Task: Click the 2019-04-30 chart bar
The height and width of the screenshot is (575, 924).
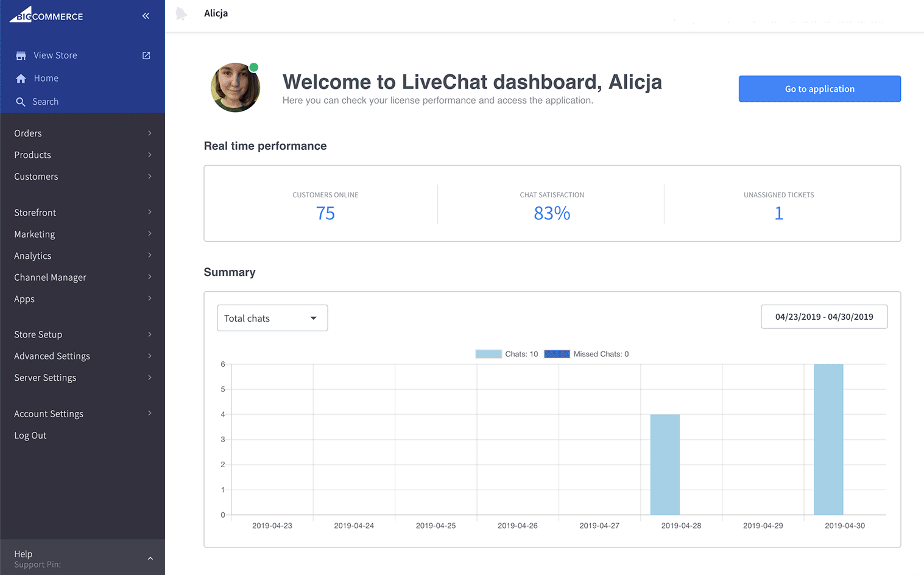Action: click(x=828, y=440)
